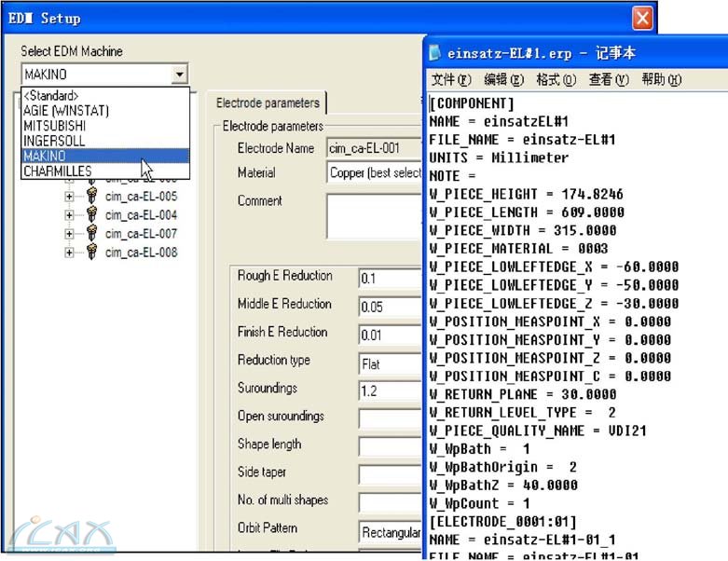
Task: Expand the cim_ca-EL-008 tree node
Action: pos(69,253)
